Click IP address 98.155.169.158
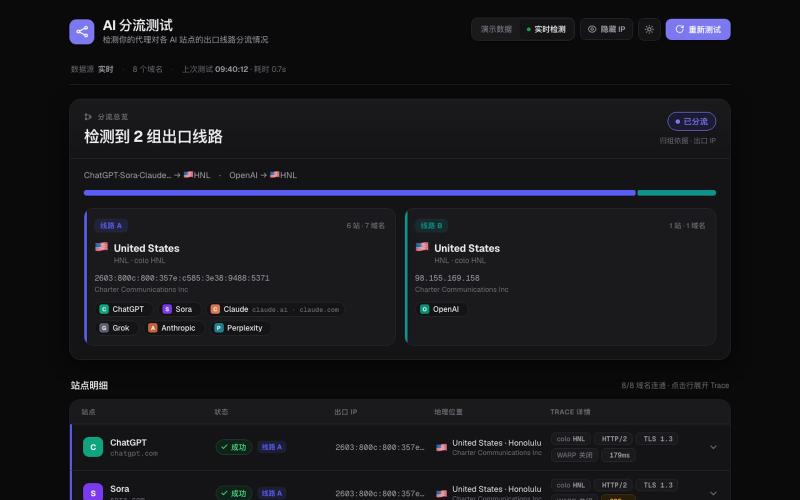The image size is (800, 500). pos(447,278)
